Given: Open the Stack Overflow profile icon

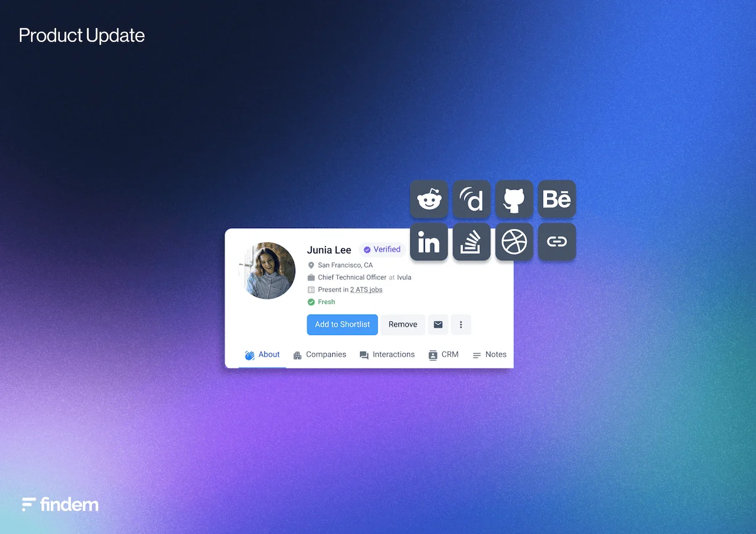Looking at the screenshot, I should pos(472,242).
